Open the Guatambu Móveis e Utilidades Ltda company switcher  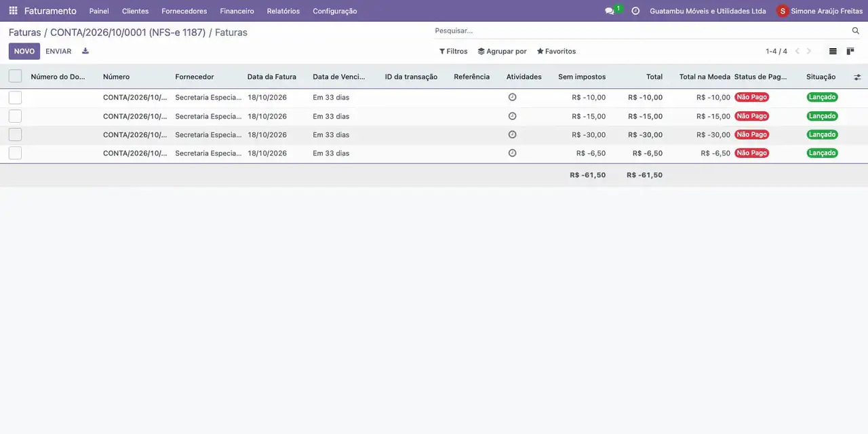click(x=708, y=11)
